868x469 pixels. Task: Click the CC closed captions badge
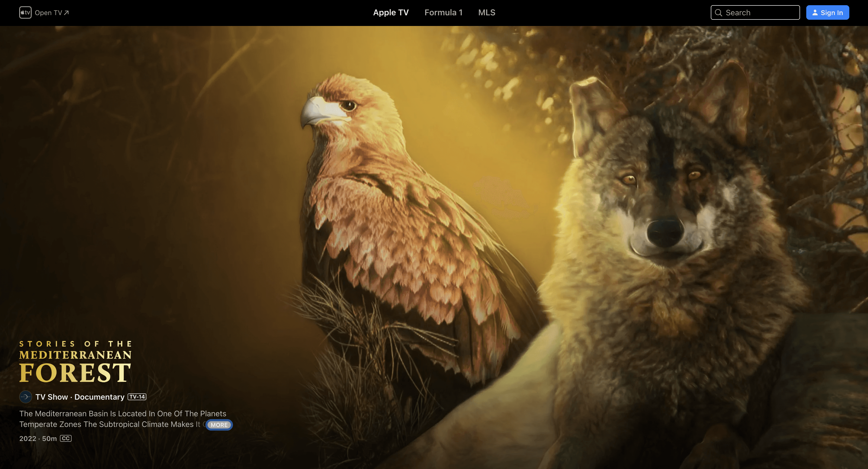[x=66, y=438]
